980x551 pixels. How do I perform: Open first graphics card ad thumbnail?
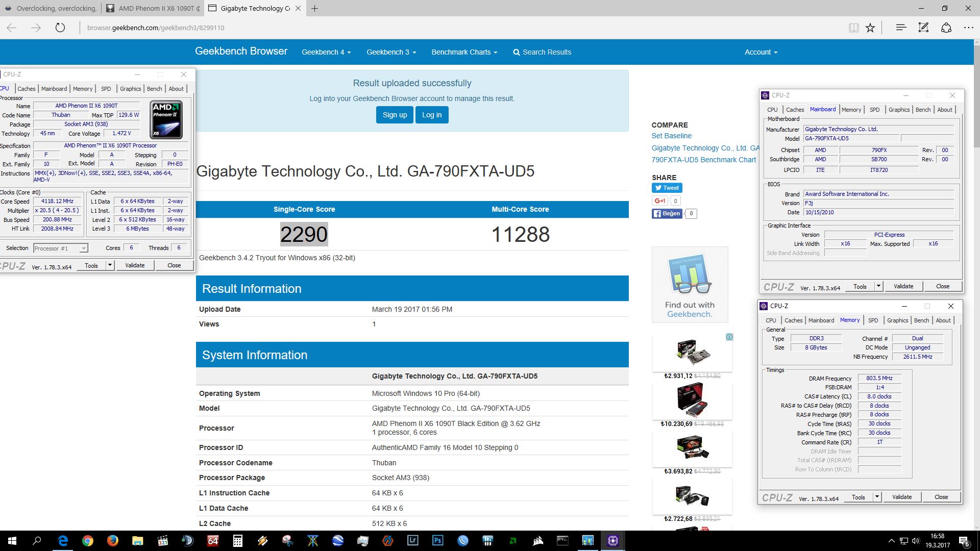click(x=692, y=352)
